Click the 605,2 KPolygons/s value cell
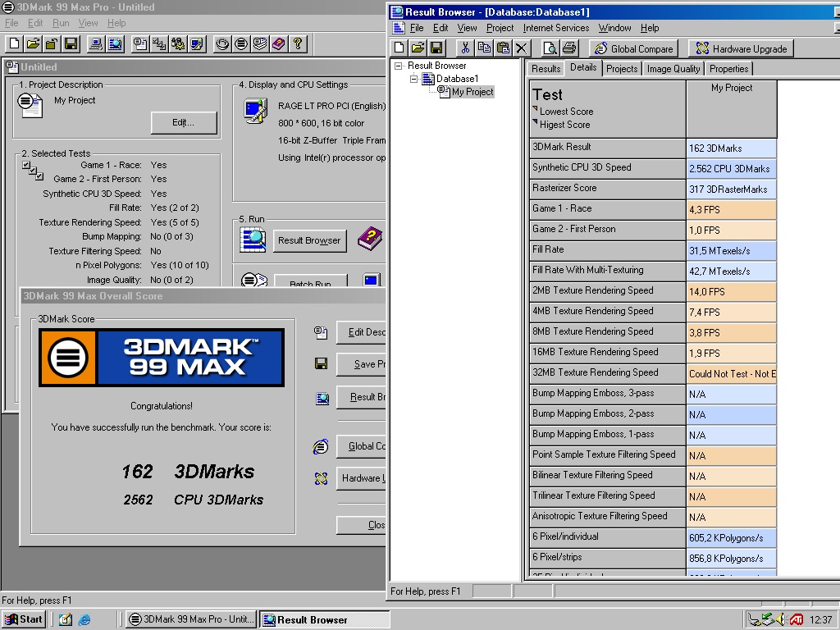 [732, 538]
